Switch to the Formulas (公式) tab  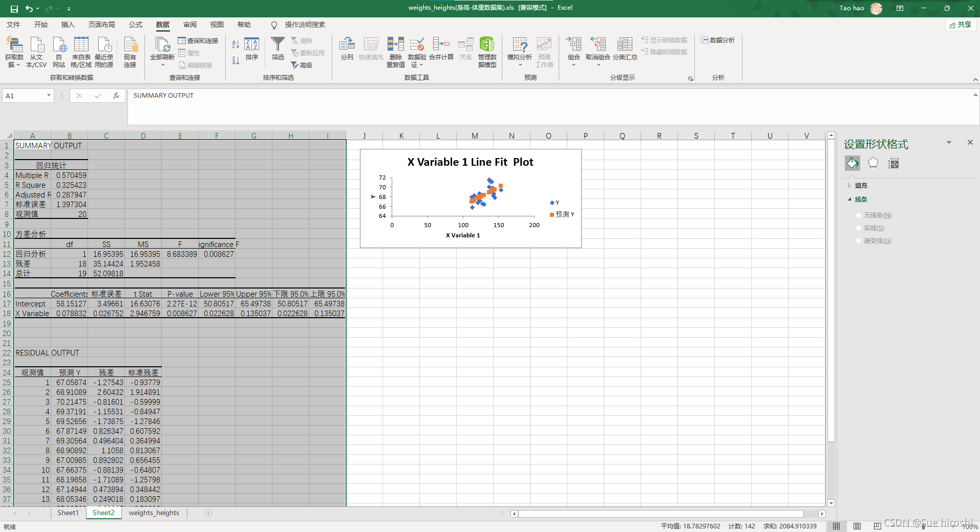(136, 25)
